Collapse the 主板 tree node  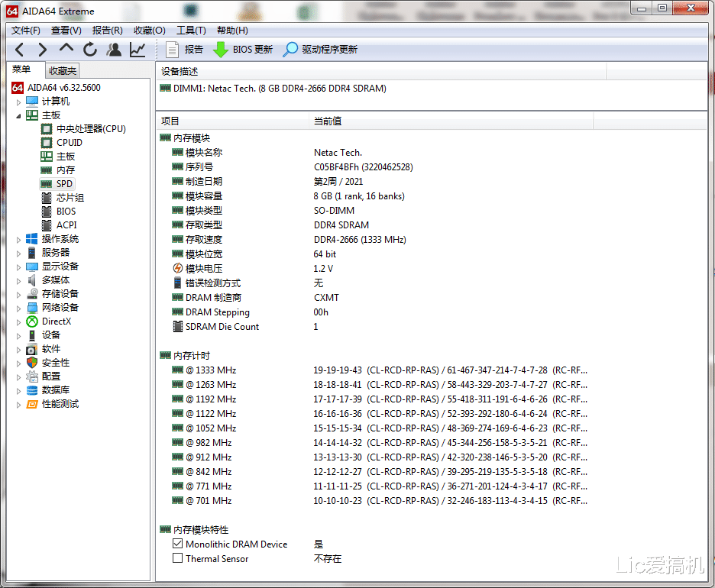(19, 115)
